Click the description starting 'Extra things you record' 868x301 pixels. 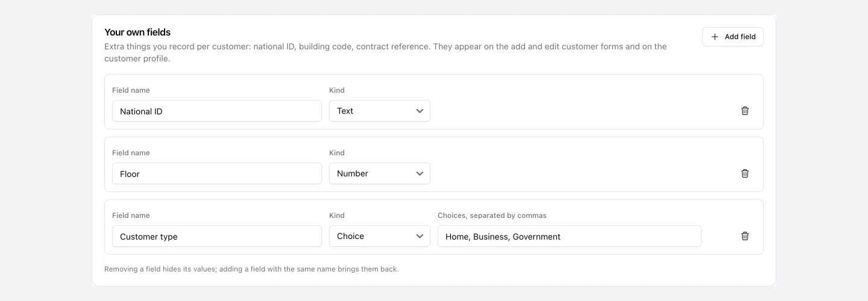386,52
